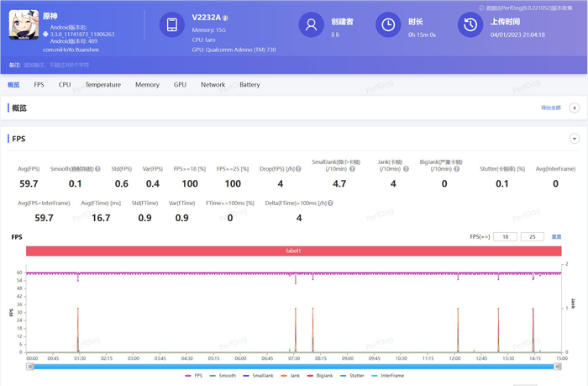Click the creator user avatar icon

point(312,25)
